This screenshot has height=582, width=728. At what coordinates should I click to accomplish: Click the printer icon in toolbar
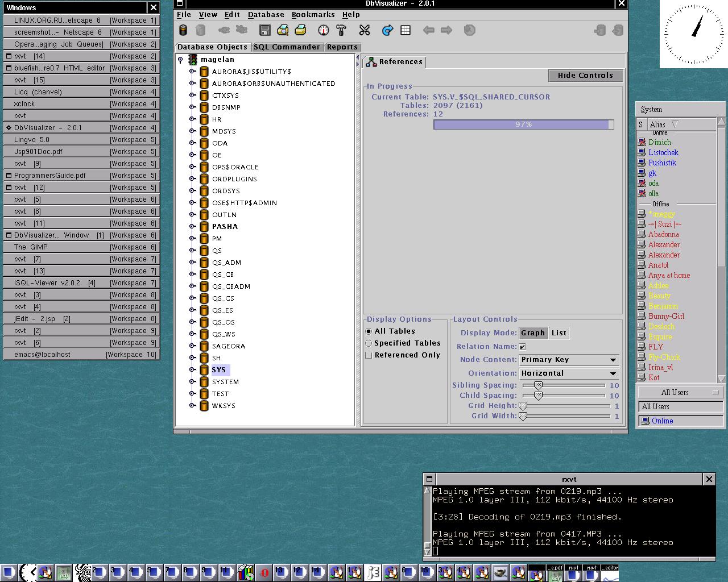[x=300, y=30]
